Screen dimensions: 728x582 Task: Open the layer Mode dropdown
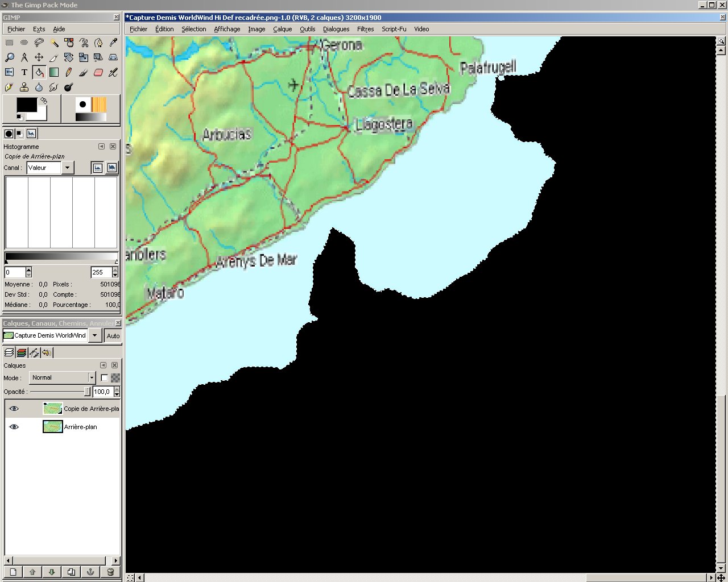(63, 378)
